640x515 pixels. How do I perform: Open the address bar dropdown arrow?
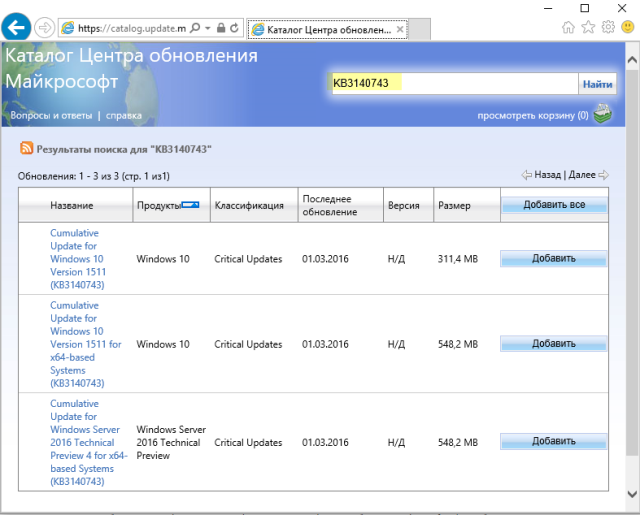[x=208, y=28]
